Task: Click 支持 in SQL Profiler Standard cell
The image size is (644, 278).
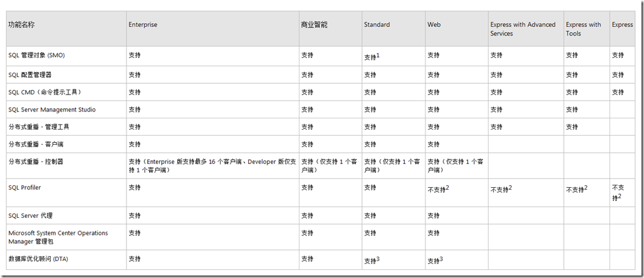Action: click(x=370, y=188)
